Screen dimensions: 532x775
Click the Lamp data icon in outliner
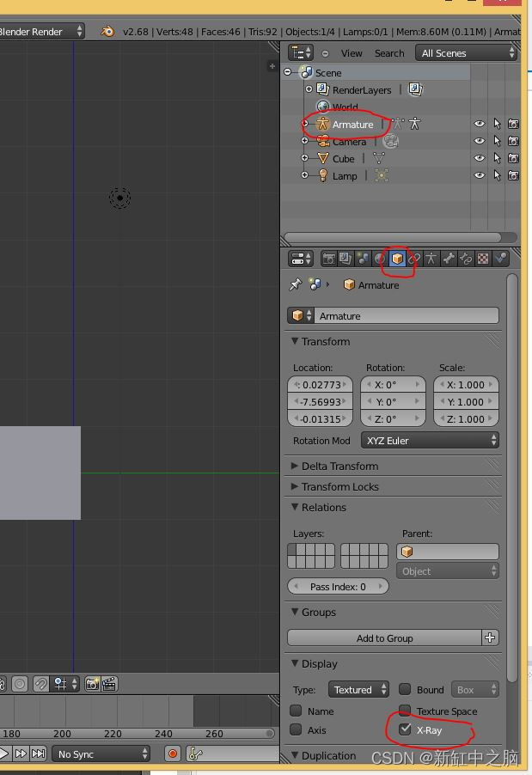[382, 175]
